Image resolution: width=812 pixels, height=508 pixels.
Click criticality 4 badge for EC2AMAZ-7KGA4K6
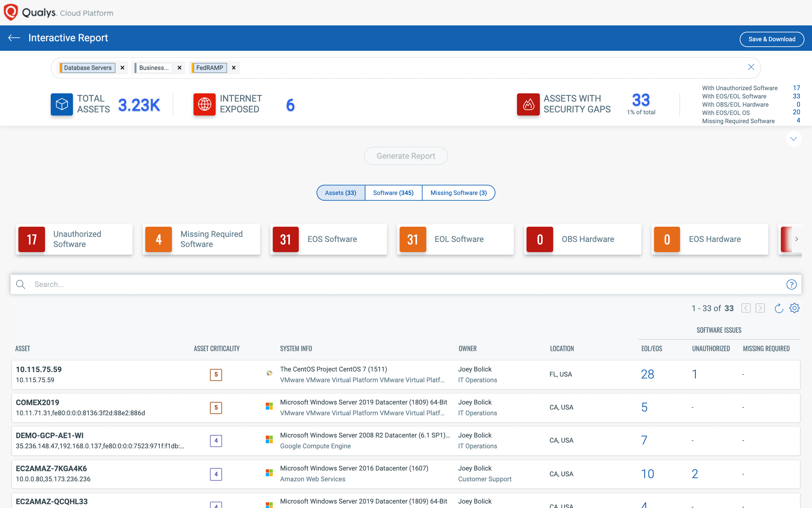pos(216,474)
